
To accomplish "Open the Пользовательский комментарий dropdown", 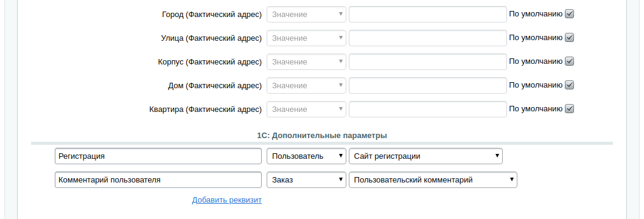I will [433, 180].
